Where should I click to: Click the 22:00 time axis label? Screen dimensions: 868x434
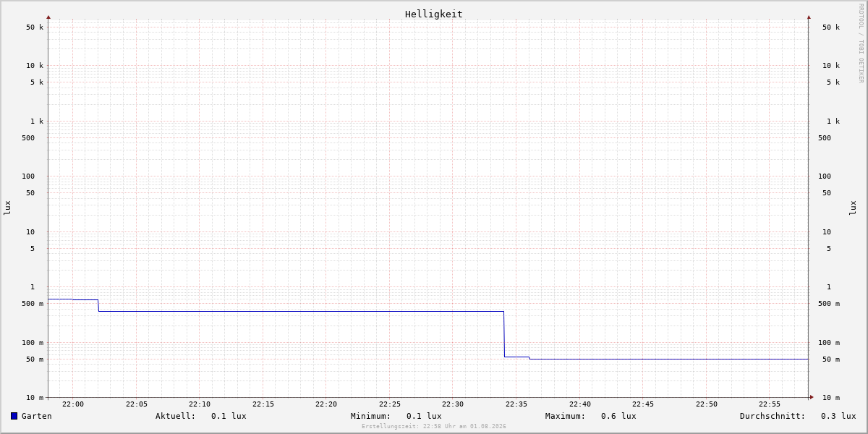[x=73, y=404]
